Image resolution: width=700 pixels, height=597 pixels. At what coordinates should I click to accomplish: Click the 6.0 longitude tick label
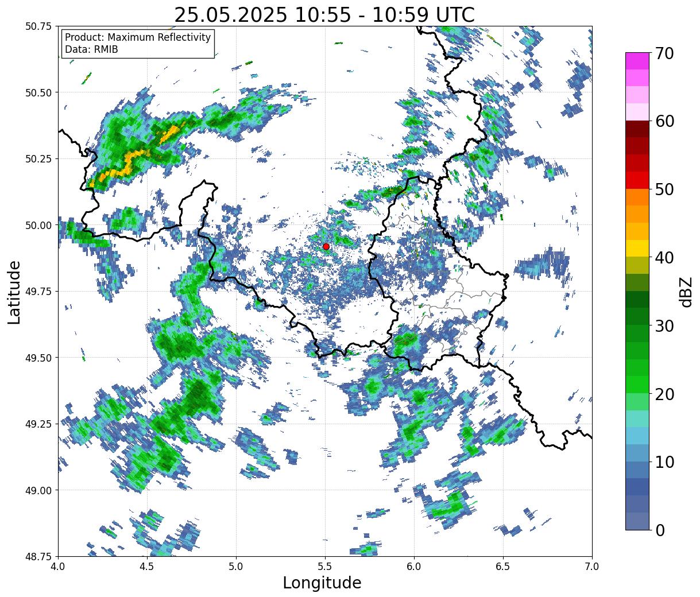click(414, 567)
